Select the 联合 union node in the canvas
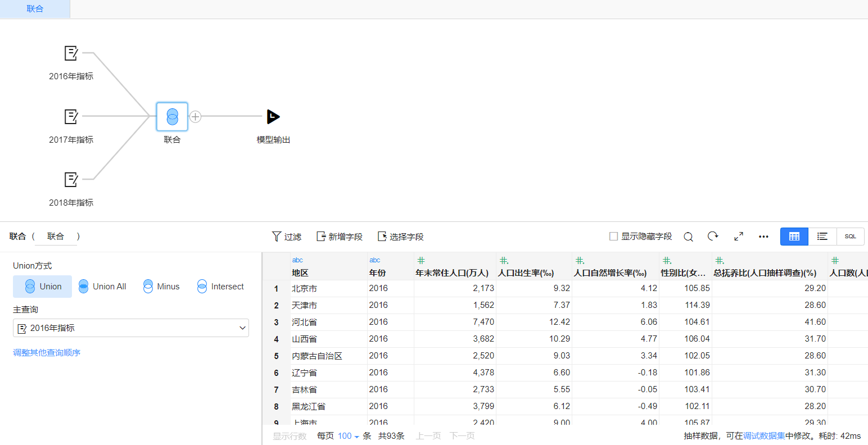 (x=172, y=116)
